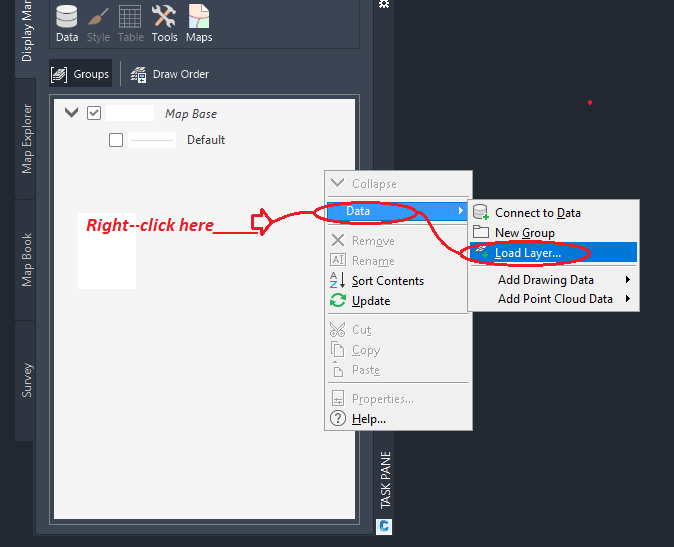
Task: Click the Default layer line swatch
Action: click(152, 140)
